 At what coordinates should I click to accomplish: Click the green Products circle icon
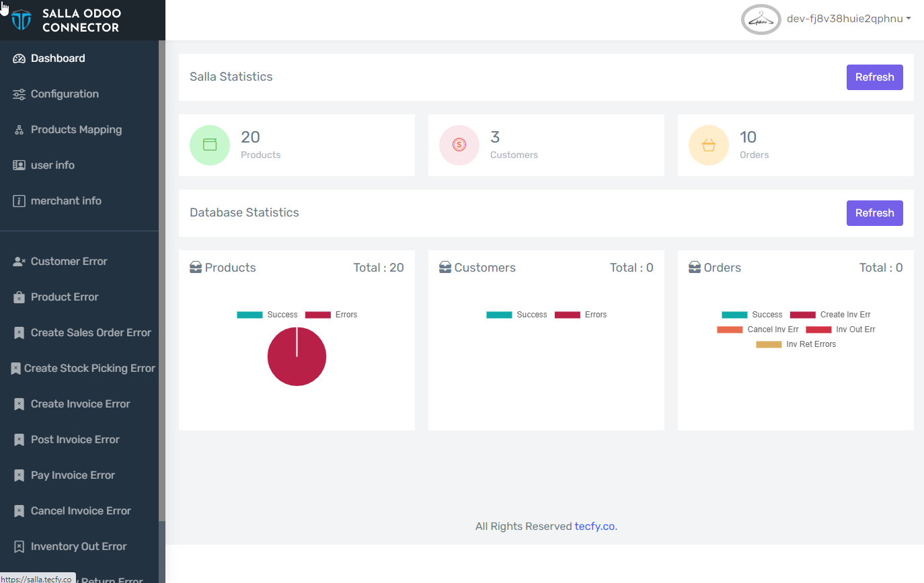(210, 145)
